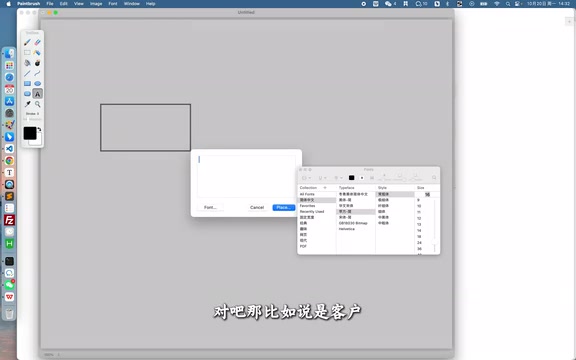Open the strikethrough dropdown in Fonts panel
Viewport: 576px width, 360px height.
(x=338, y=178)
